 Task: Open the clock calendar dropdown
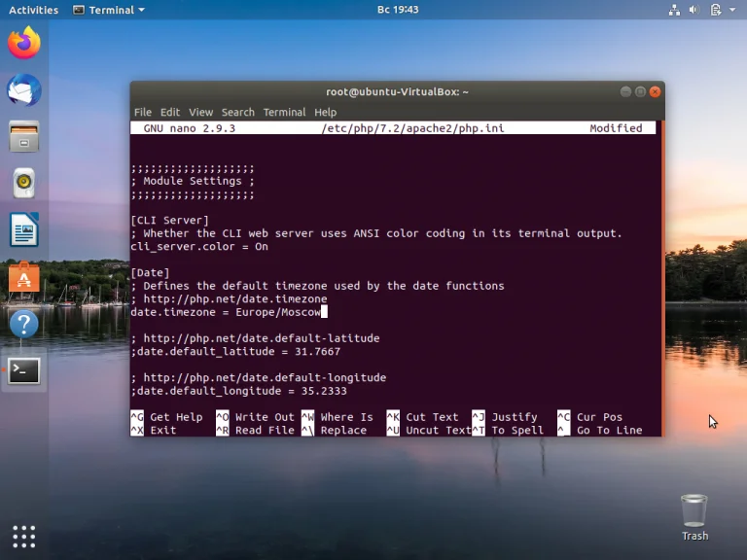397,10
